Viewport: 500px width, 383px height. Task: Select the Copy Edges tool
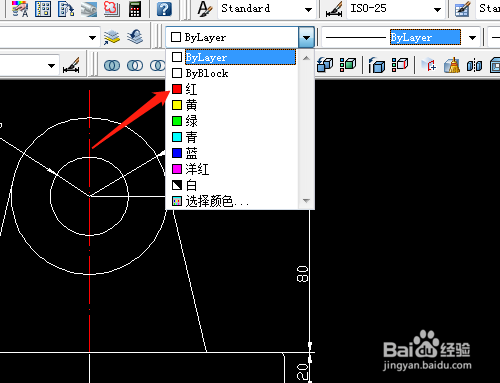point(377,65)
